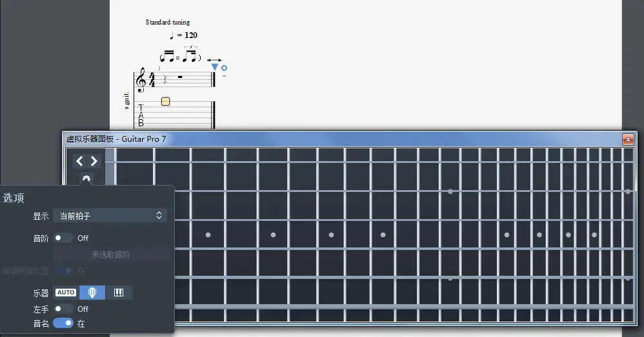The height and width of the screenshot is (337, 644).
Task: Select the yellow cursor box on tablature
Action: tap(166, 101)
